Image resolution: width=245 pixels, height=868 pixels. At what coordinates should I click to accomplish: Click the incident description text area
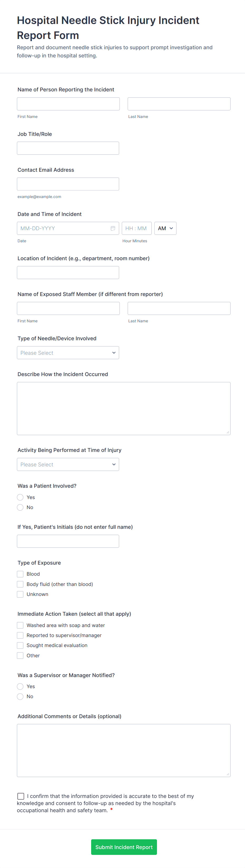coord(123,408)
